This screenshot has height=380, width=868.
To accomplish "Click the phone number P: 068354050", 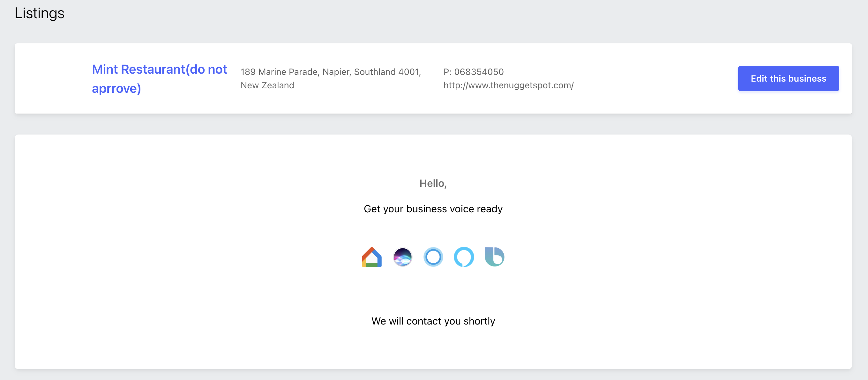I will click(x=474, y=72).
